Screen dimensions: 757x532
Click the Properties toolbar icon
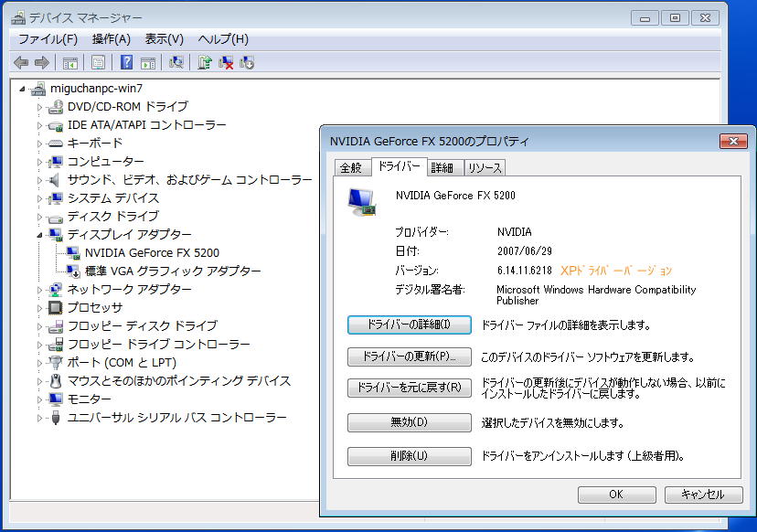[99, 62]
